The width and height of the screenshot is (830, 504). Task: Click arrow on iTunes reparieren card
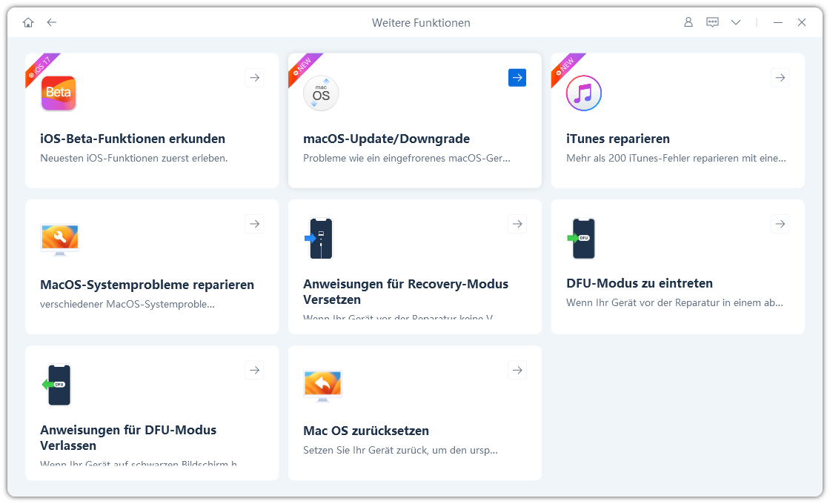click(780, 77)
